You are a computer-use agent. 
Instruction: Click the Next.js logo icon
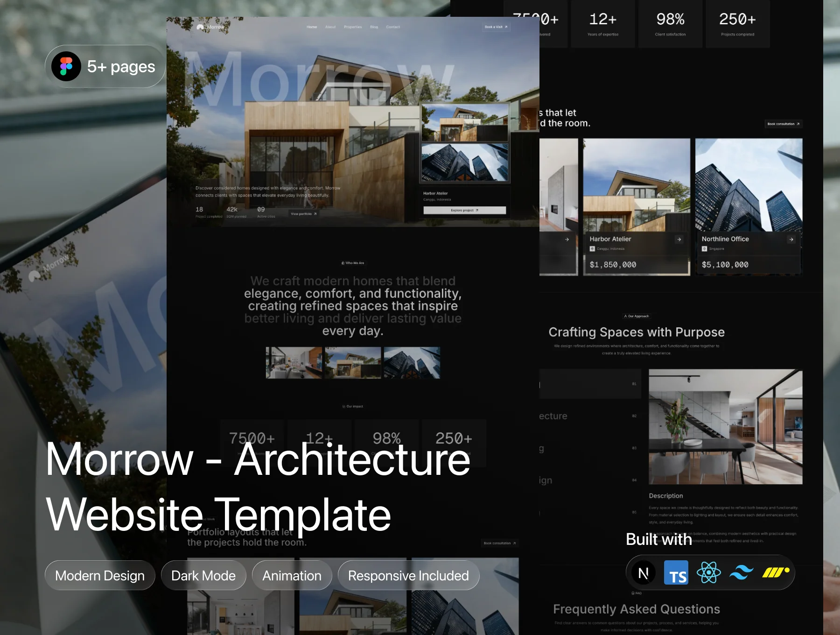coord(643,572)
